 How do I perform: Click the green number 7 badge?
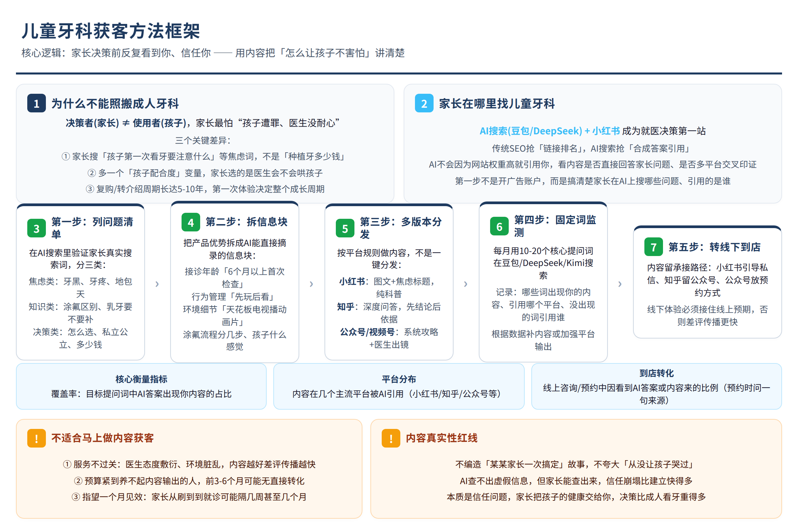pyautogui.click(x=653, y=247)
